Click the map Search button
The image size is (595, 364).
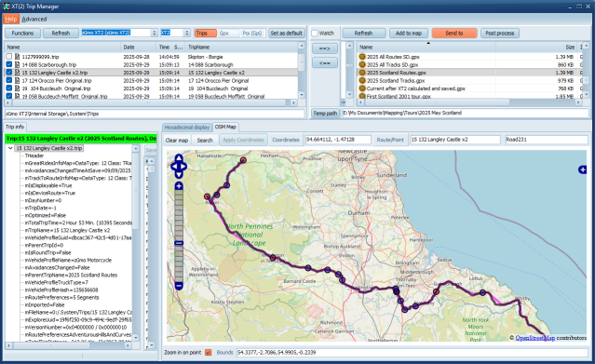tap(205, 140)
